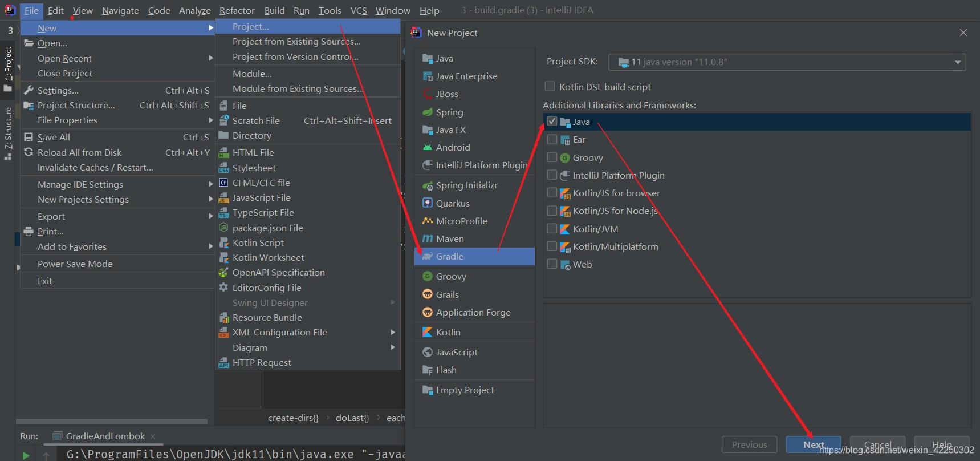Open the Edit menu
980x461 pixels.
tap(55, 10)
